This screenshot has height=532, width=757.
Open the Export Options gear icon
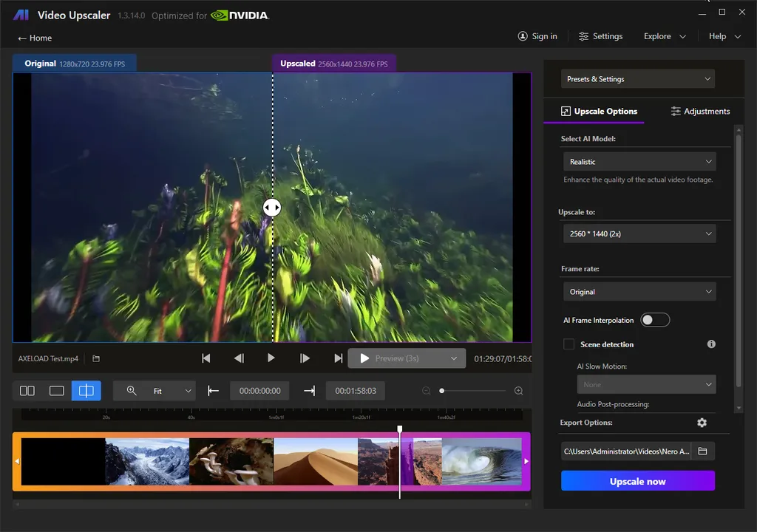pos(702,423)
